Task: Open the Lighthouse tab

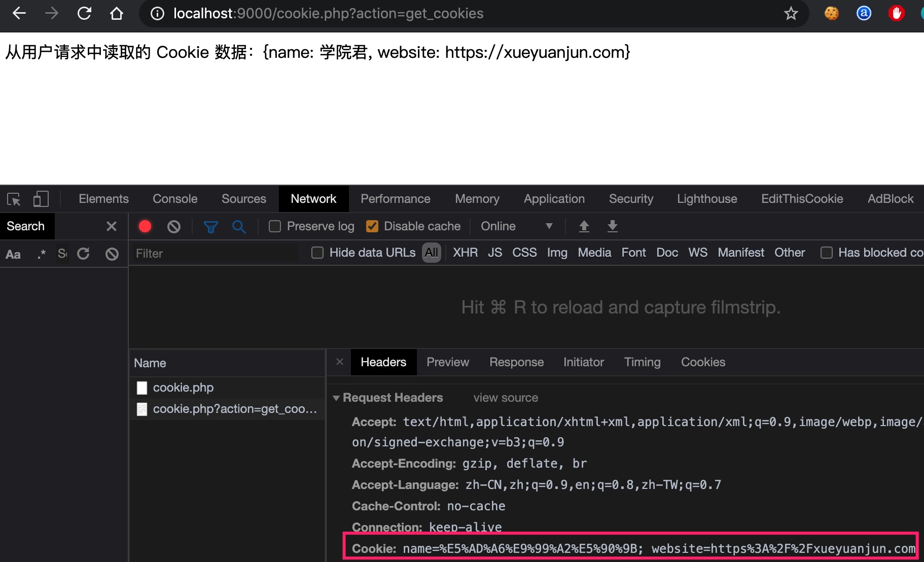Action: tap(707, 199)
